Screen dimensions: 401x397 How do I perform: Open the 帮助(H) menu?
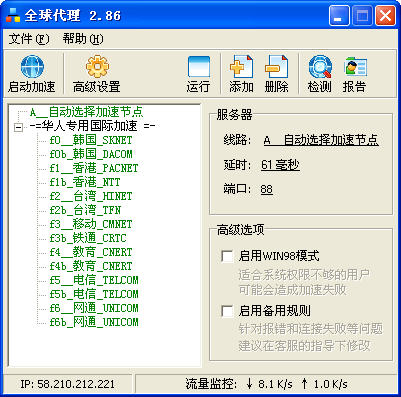(x=83, y=39)
